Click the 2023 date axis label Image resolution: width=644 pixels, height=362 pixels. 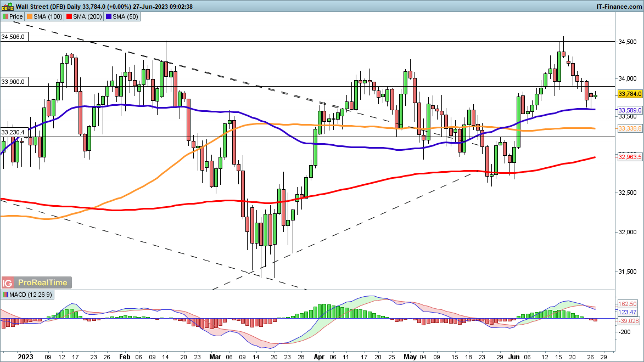point(25,357)
